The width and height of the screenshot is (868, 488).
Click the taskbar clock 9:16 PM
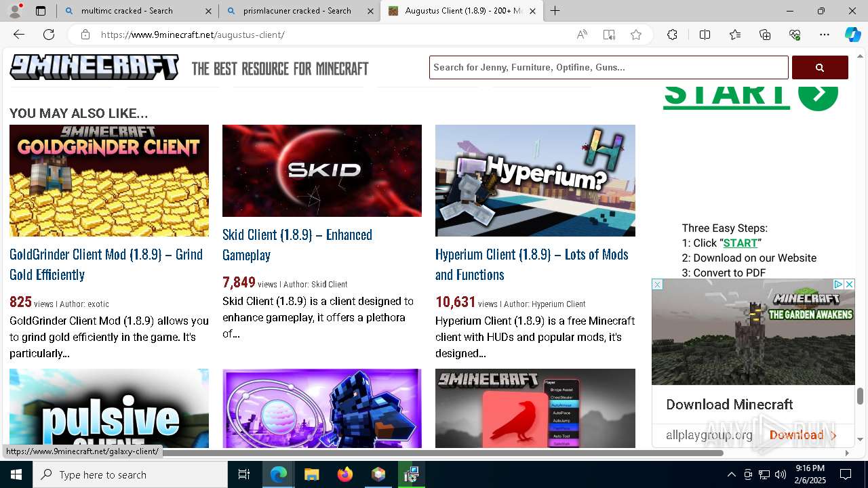click(810, 474)
